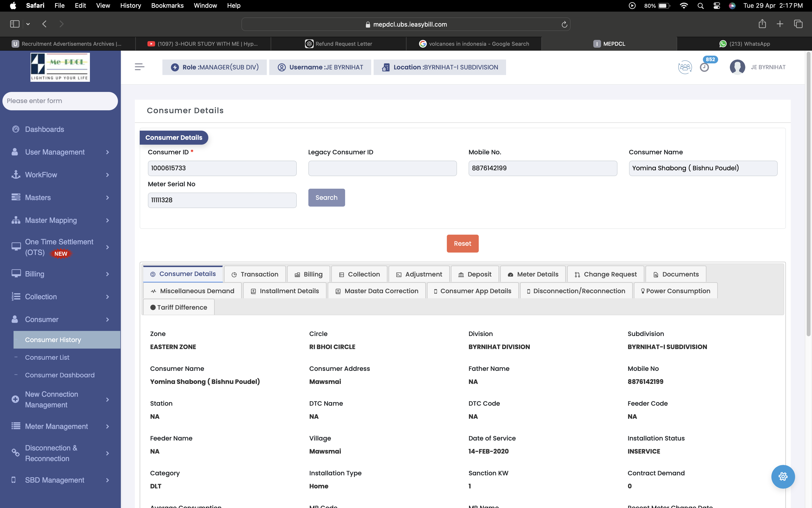Select the Master Data Correction tab

click(x=377, y=291)
